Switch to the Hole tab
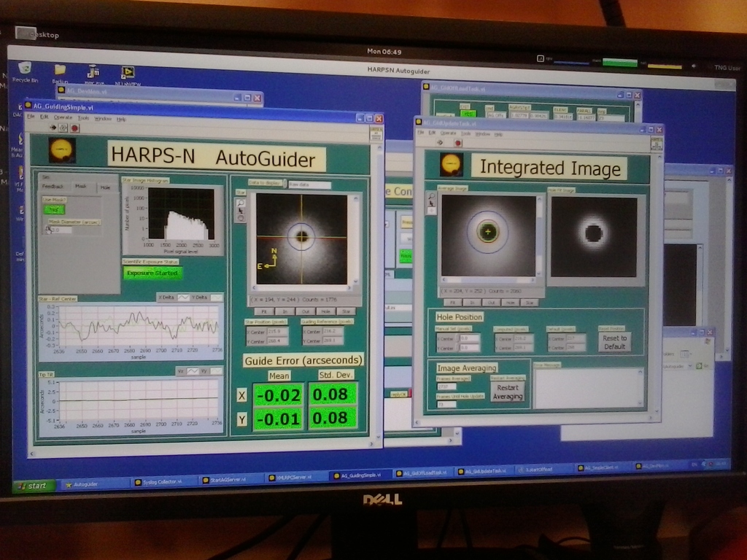The width and height of the screenshot is (747, 560). (x=105, y=187)
